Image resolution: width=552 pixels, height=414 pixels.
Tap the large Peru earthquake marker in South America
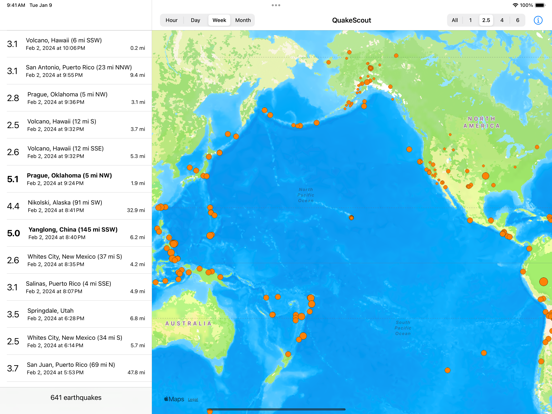tap(543, 282)
